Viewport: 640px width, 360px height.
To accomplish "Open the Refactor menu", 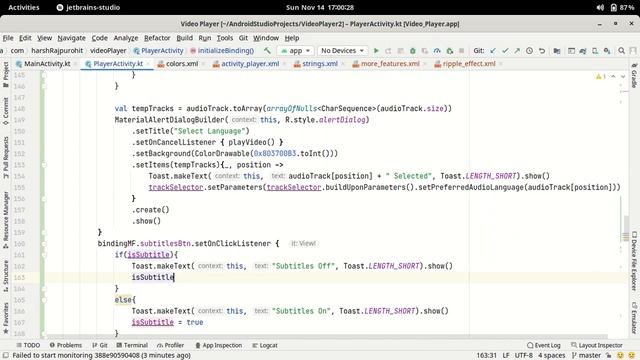I will tap(157, 38).
